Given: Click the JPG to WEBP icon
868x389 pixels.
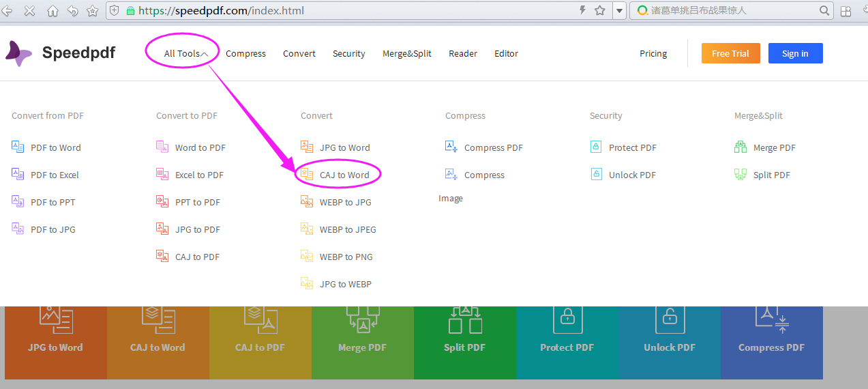Looking at the screenshot, I should pos(307,283).
